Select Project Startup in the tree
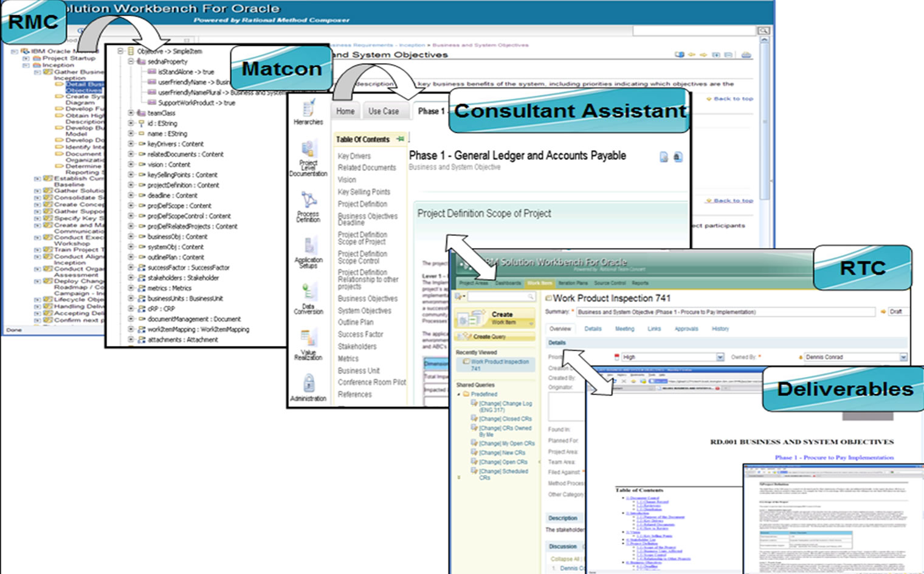Screen dimensions: 924x574 coord(68,58)
